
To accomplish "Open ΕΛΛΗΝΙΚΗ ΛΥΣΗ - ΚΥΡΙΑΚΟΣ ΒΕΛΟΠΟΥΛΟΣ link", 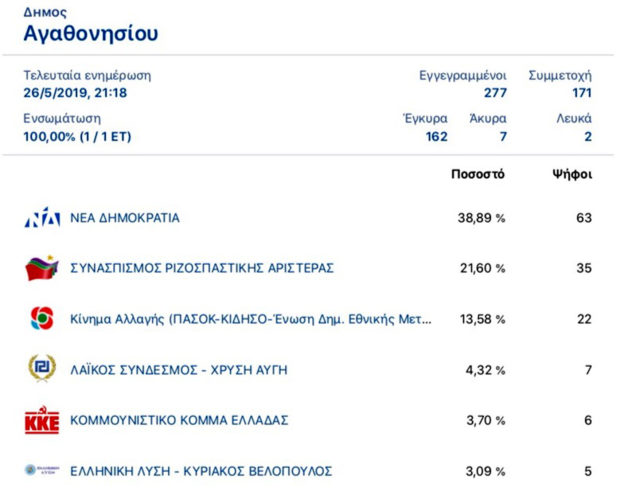I will 201,471.
